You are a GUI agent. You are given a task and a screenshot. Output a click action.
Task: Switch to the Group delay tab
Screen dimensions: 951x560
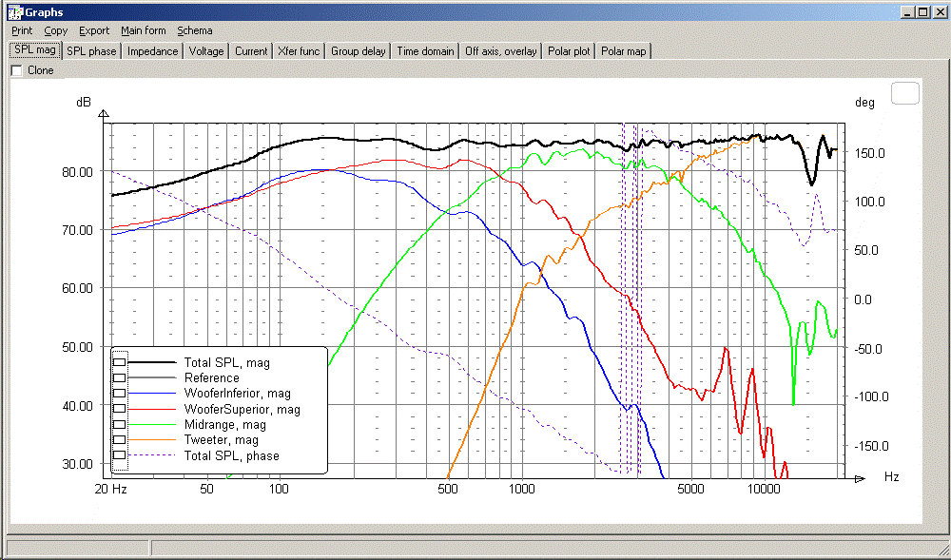(358, 51)
